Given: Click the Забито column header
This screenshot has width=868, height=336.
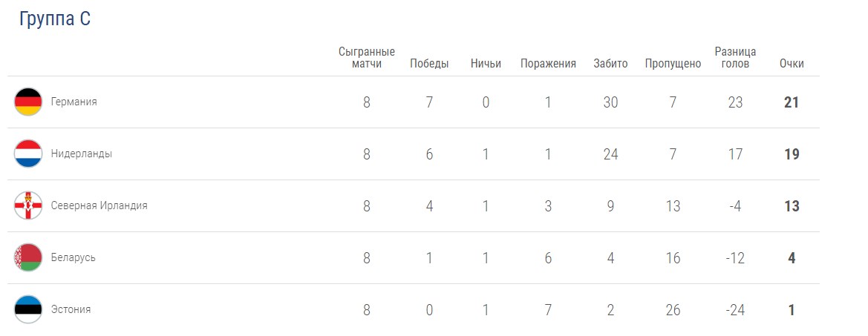Looking at the screenshot, I should pyautogui.click(x=610, y=63).
